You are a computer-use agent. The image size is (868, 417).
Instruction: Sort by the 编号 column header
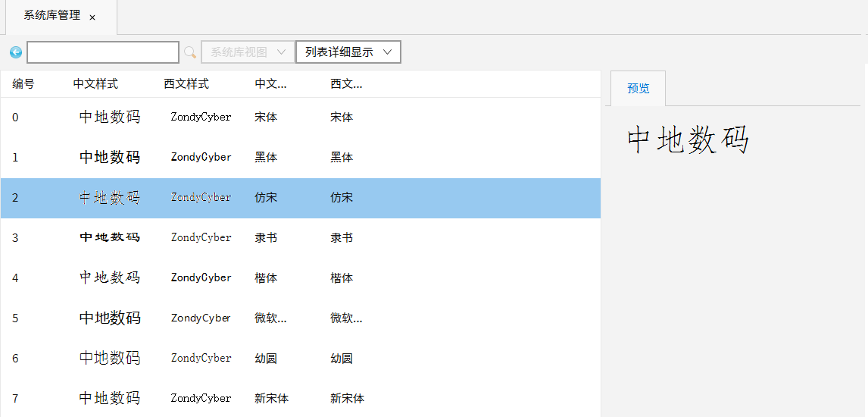pos(23,84)
